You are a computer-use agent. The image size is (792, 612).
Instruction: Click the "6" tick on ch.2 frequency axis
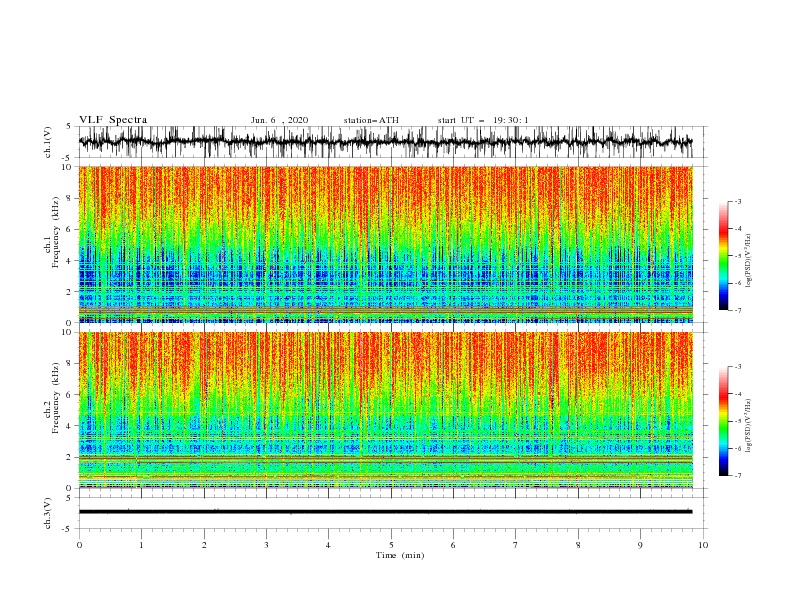70,395
